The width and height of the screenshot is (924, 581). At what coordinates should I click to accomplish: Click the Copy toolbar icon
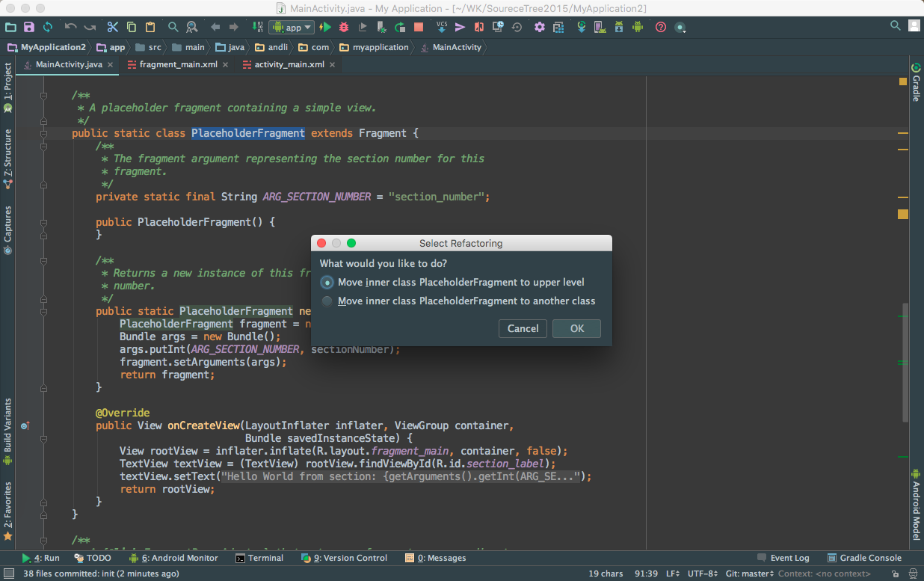132,27
